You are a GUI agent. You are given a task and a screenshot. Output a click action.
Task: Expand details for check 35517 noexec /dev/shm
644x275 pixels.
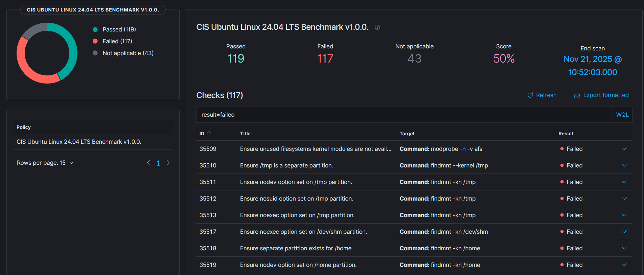(624, 232)
